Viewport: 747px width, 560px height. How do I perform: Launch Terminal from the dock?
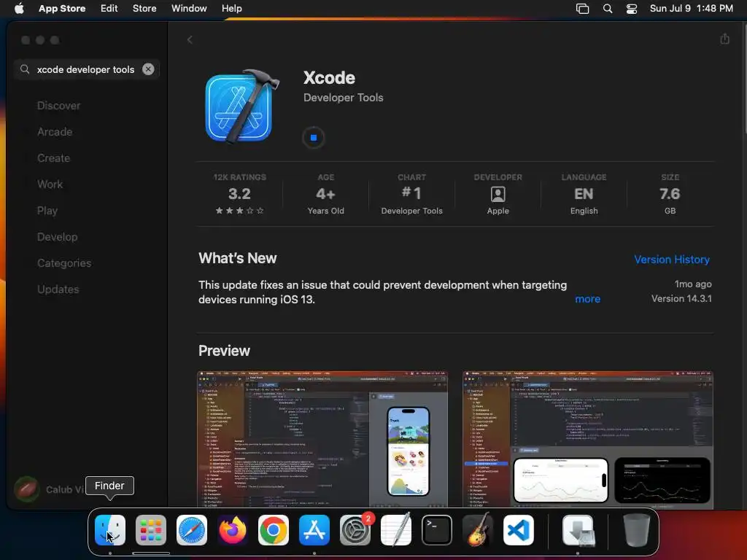click(x=437, y=530)
